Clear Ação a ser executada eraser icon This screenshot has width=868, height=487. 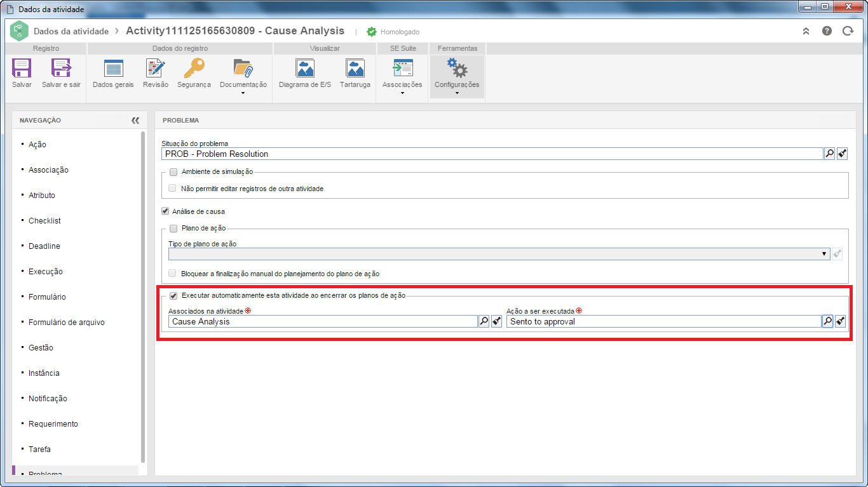[840, 321]
